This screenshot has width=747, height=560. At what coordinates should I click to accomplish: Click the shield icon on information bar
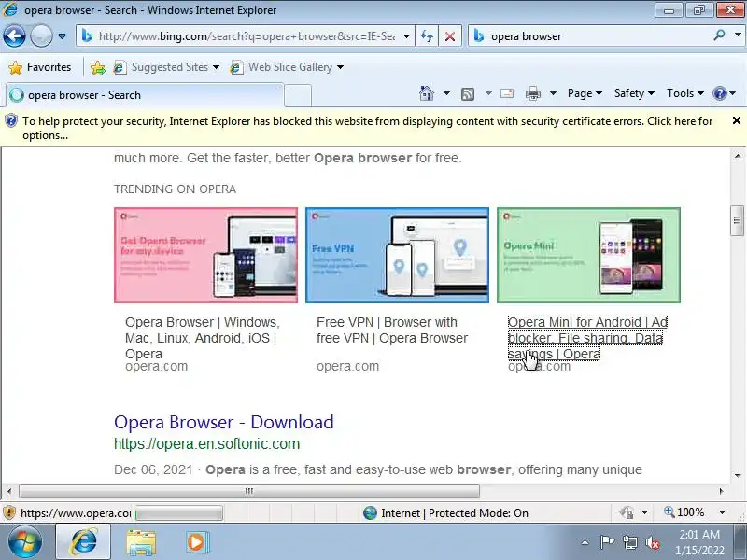point(10,121)
